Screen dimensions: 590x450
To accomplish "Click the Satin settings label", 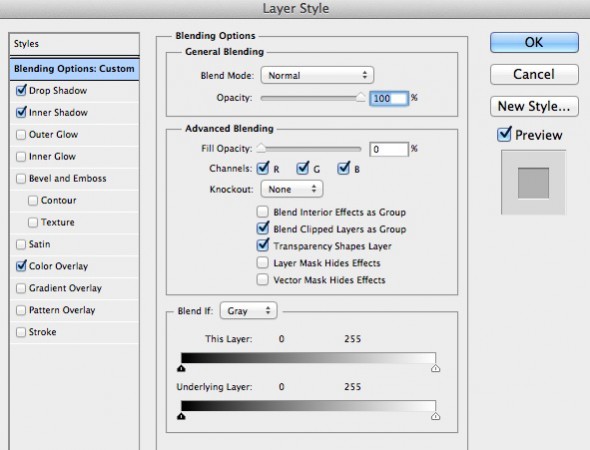I will click(40, 244).
